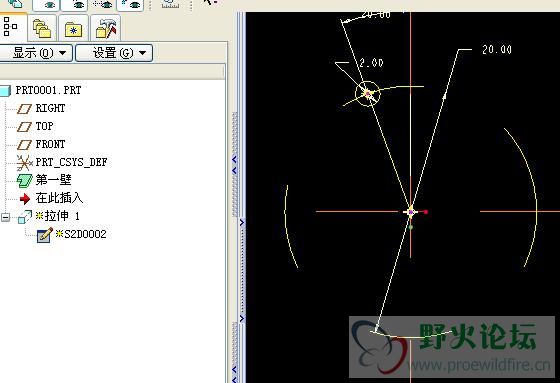Click the FRONT datum plane icon
Image resolution: width=560 pixels, height=383 pixels.
[24, 144]
